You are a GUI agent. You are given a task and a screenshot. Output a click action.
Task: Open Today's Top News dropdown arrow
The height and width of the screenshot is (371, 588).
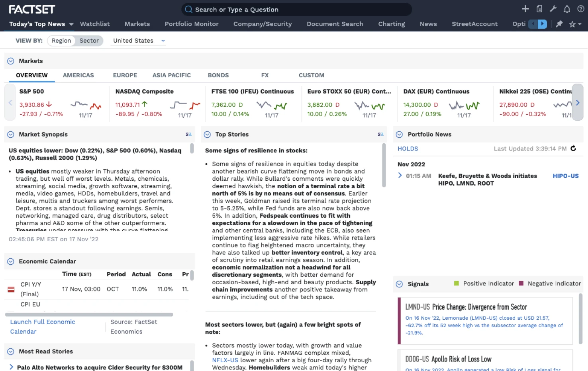71,24
